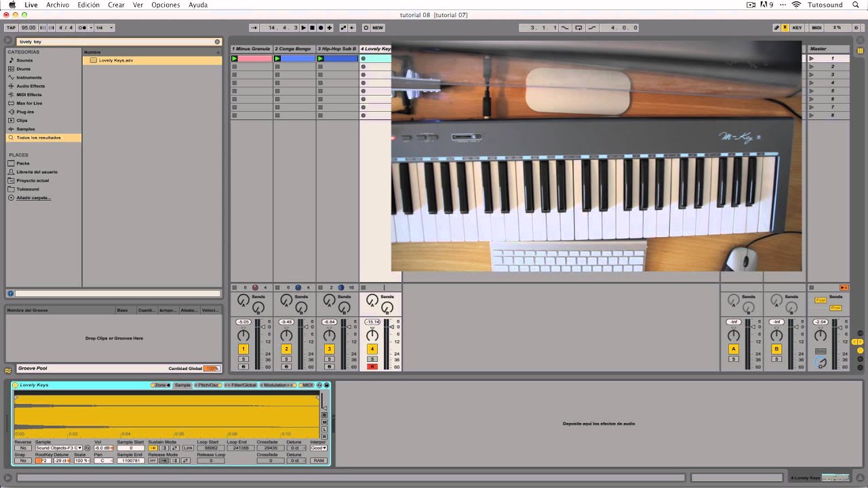The image size is (868, 488).
Task: Launch clip in 3 Hip-Hop Sub B track
Action: [320, 58]
